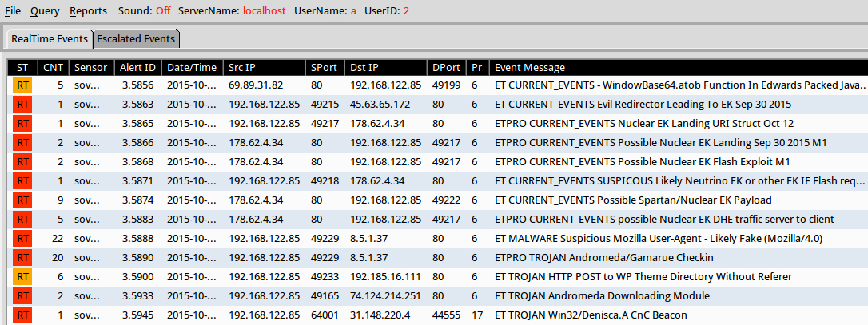
Task: Click the CNT column header
Action: pyautogui.click(x=53, y=68)
